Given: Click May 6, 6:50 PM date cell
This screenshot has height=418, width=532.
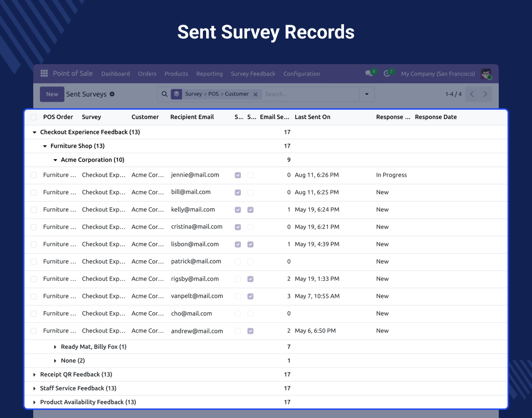Looking at the screenshot, I should 315,331.
